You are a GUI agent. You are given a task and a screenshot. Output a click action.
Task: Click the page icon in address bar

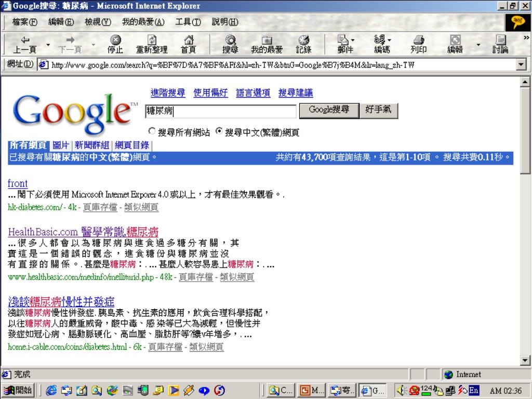[43, 64]
